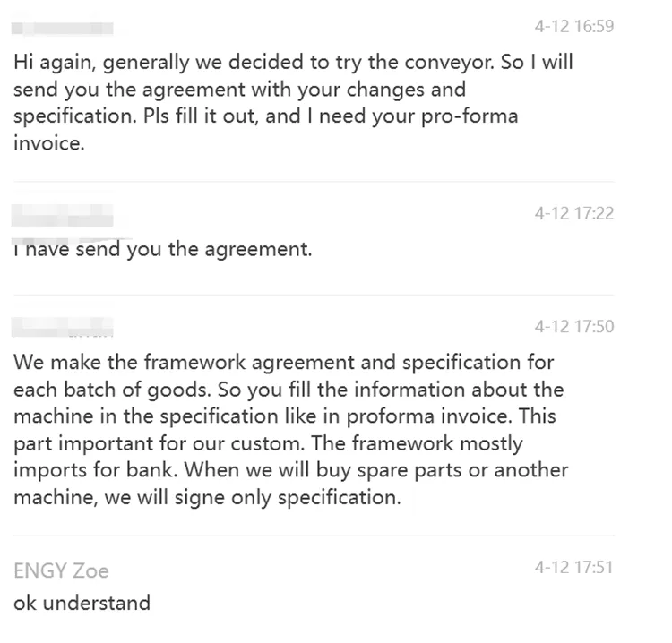Screen dimensions: 672x643
Task: Click the "machine, we will signe only specification" line
Action: (207, 498)
